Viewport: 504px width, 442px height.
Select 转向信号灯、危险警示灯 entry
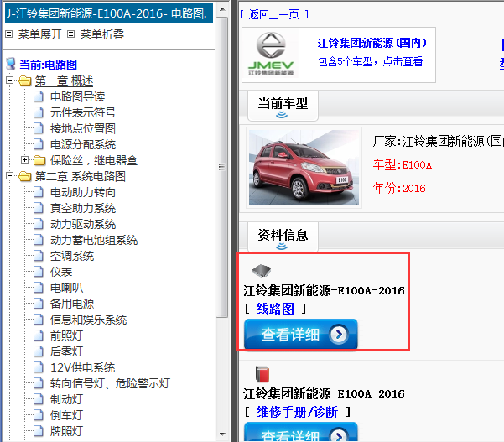(110, 383)
